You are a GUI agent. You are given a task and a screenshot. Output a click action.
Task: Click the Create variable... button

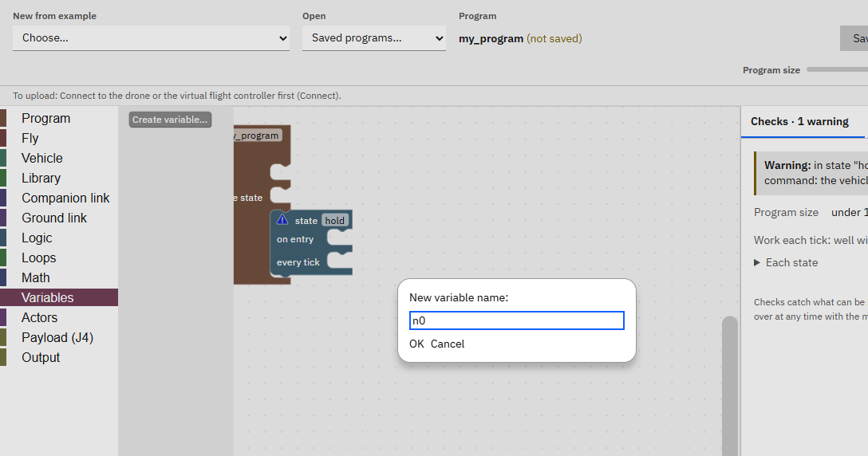(170, 120)
